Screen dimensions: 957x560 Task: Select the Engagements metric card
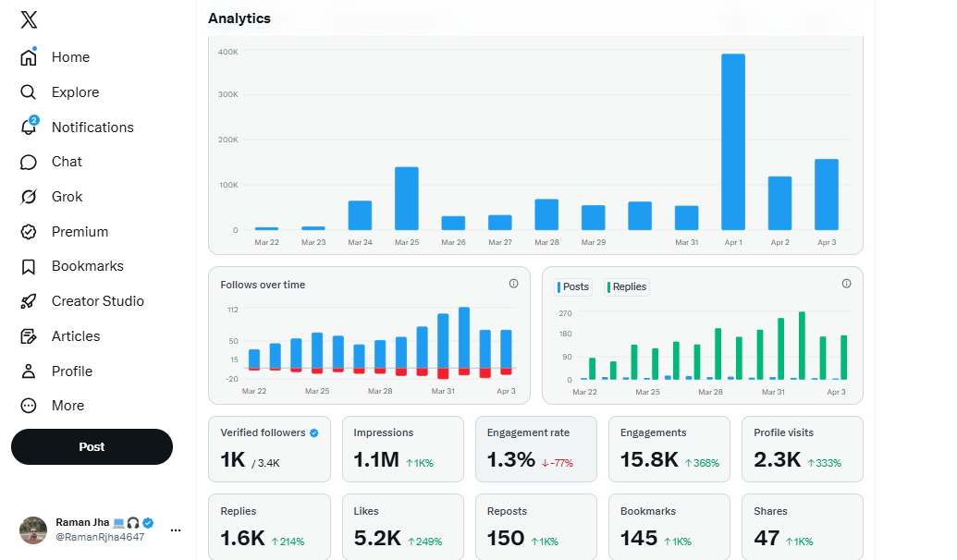pos(669,449)
